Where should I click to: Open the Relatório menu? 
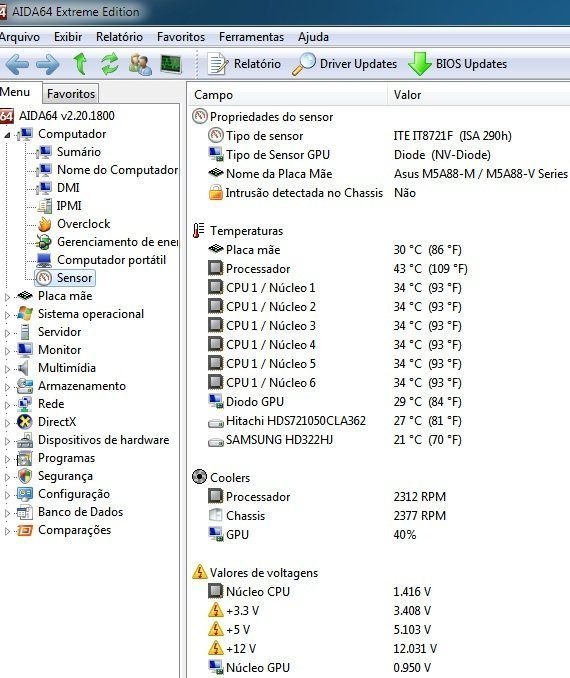pyautogui.click(x=119, y=37)
